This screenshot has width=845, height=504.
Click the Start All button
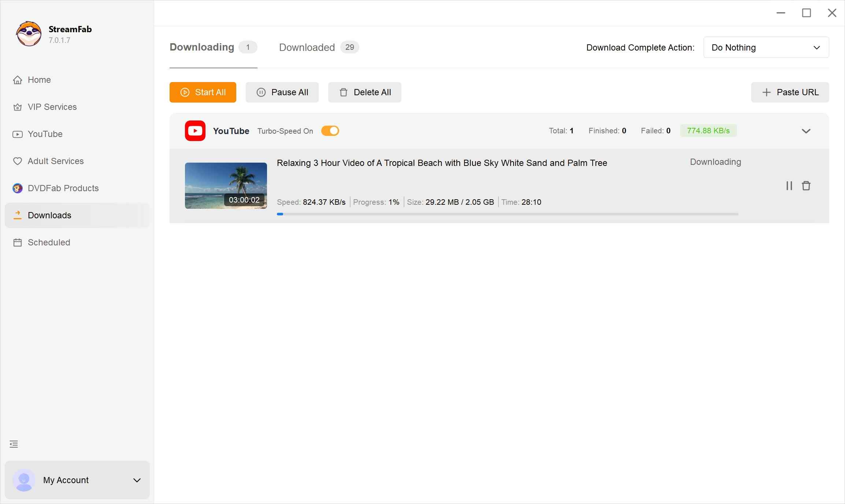pyautogui.click(x=203, y=92)
